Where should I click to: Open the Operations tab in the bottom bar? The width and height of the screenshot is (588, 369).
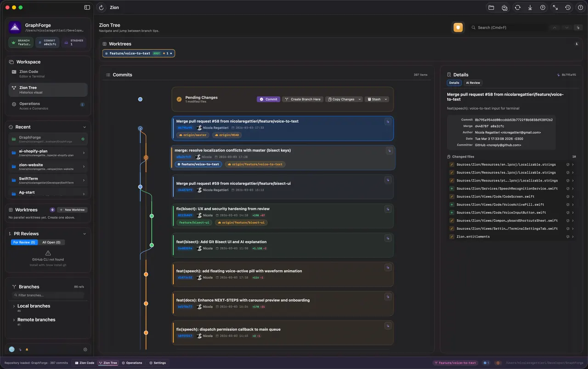click(132, 363)
